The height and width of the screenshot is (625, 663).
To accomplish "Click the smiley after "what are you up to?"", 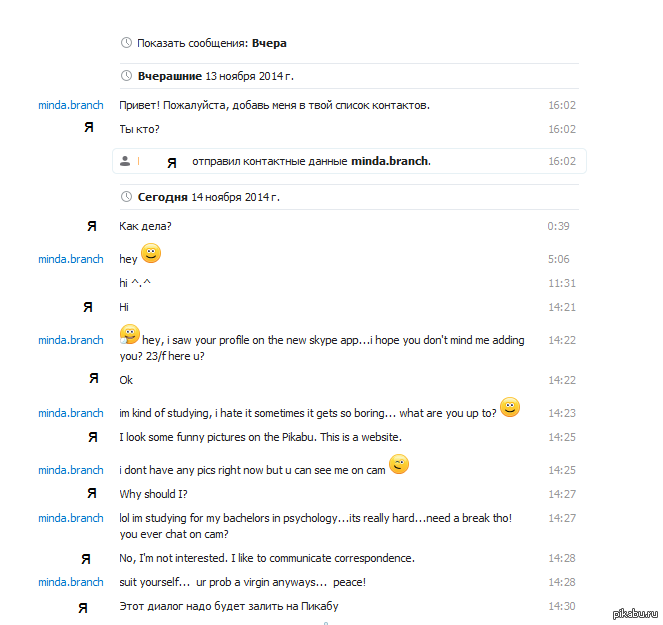I will [x=510, y=407].
